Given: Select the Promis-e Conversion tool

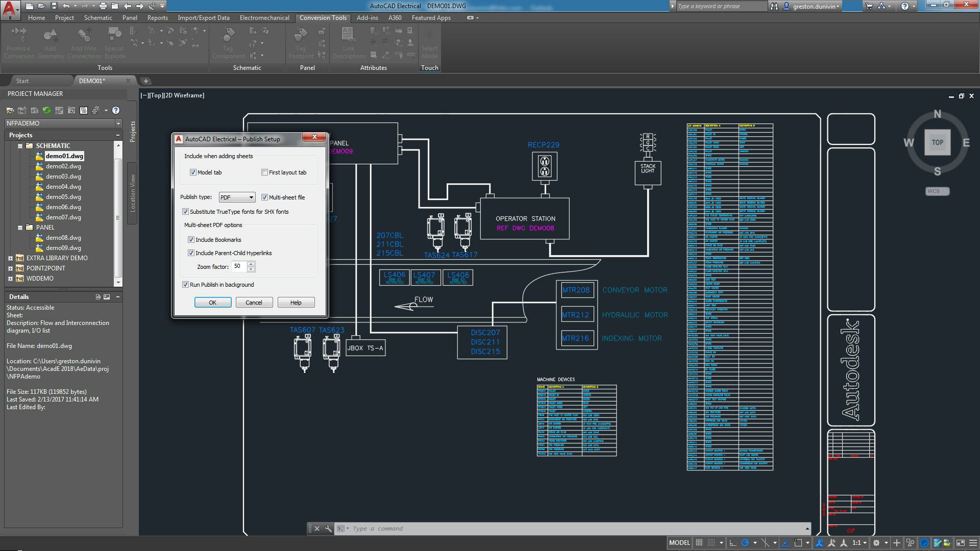Looking at the screenshot, I should [19, 43].
